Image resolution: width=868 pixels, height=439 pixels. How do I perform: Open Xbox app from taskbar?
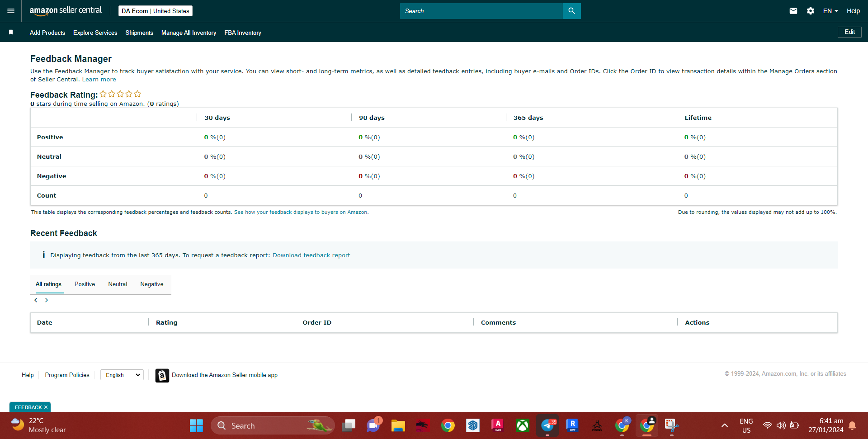(522, 425)
